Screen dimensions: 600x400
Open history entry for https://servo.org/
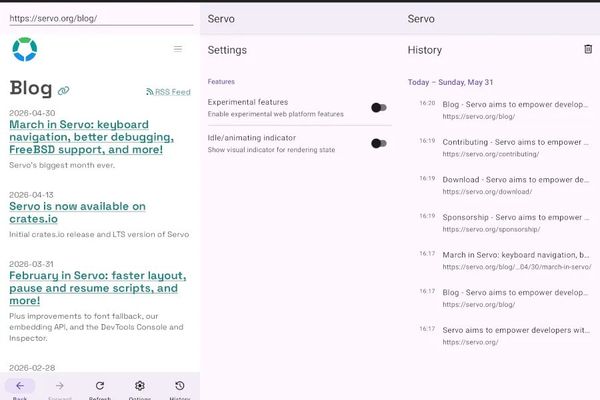click(504, 335)
